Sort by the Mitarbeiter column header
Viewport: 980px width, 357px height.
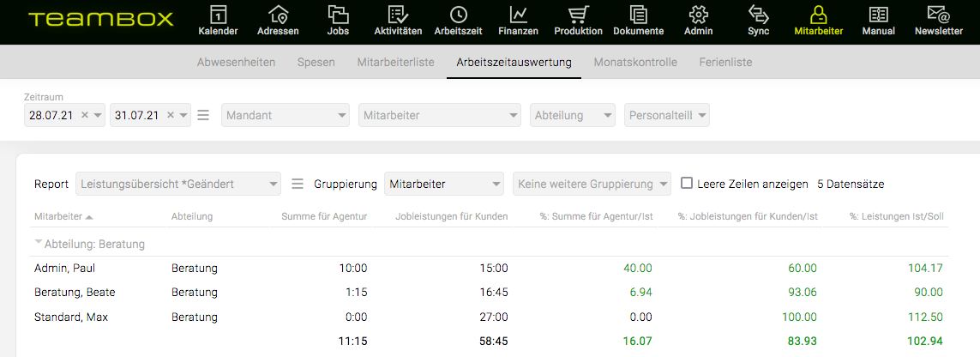tap(58, 216)
